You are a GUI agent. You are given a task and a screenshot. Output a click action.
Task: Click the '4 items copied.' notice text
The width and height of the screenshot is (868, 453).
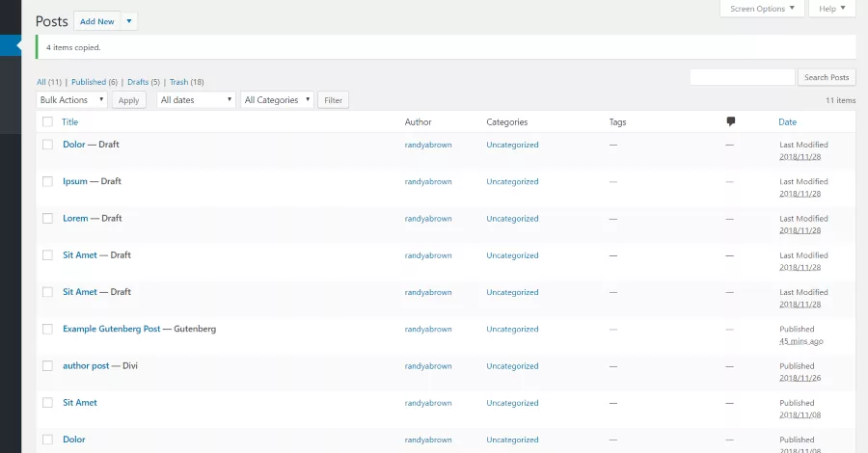pyautogui.click(x=73, y=47)
